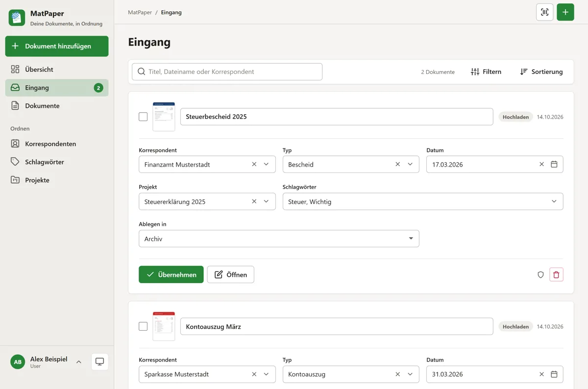This screenshot has height=389, width=588.
Task: Click the AB user avatar
Action: pyautogui.click(x=18, y=362)
